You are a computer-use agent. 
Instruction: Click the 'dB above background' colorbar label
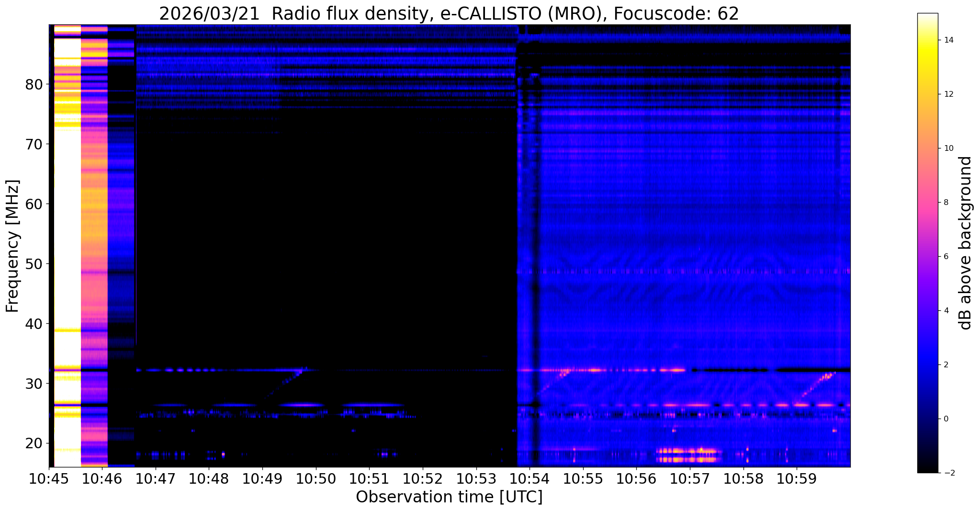(x=966, y=243)
